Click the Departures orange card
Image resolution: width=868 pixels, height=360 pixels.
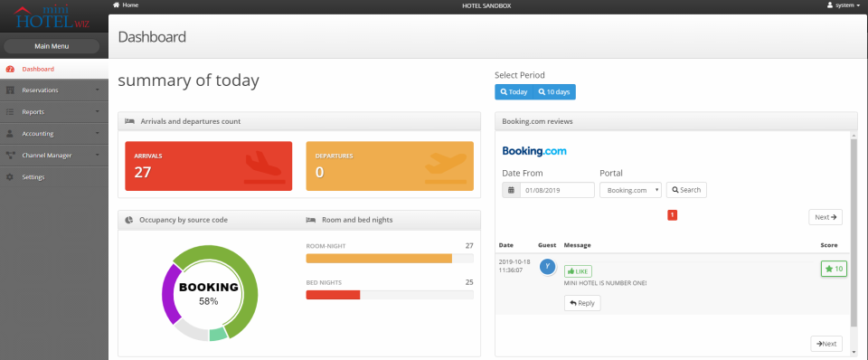pos(390,166)
